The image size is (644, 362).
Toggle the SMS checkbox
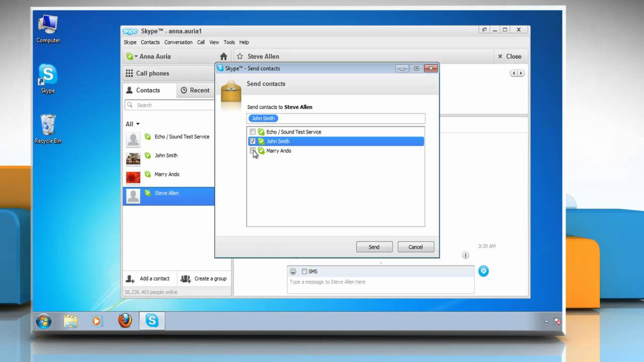coord(304,271)
